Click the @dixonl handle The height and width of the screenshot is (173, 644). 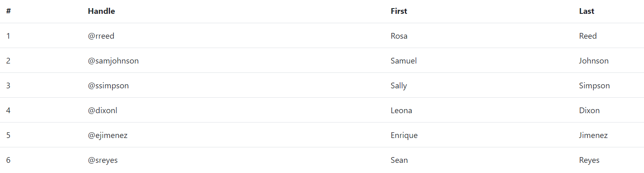[103, 111]
